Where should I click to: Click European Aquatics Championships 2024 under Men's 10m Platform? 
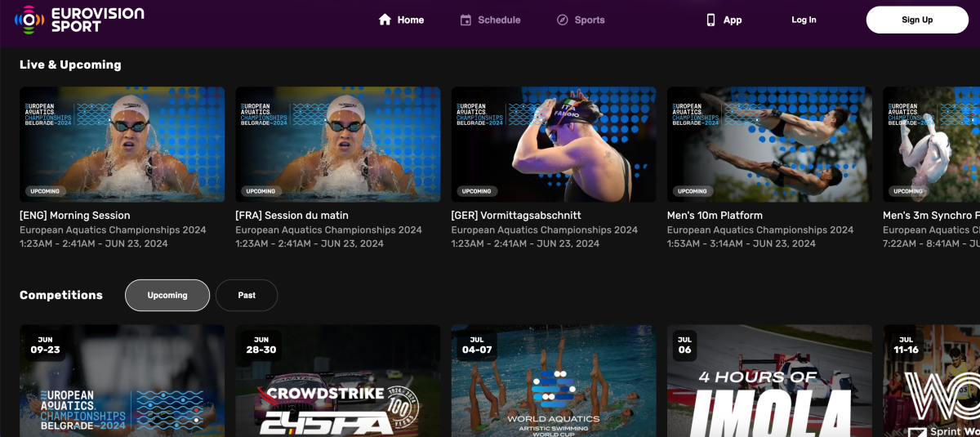760,230
